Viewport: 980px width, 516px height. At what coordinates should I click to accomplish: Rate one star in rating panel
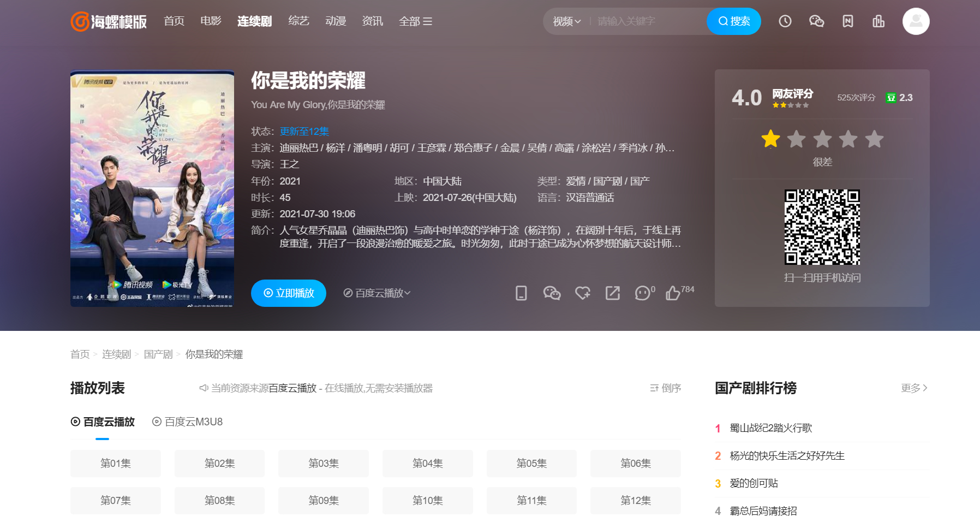[x=770, y=139]
